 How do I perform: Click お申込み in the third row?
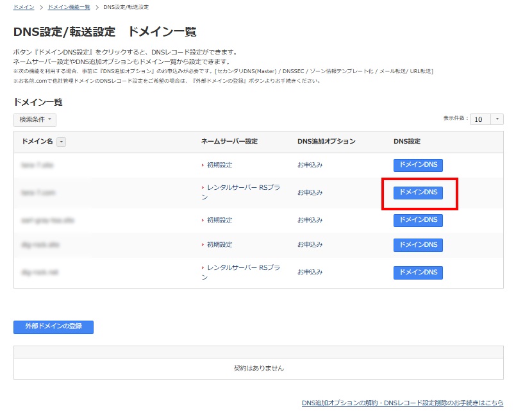310,220
